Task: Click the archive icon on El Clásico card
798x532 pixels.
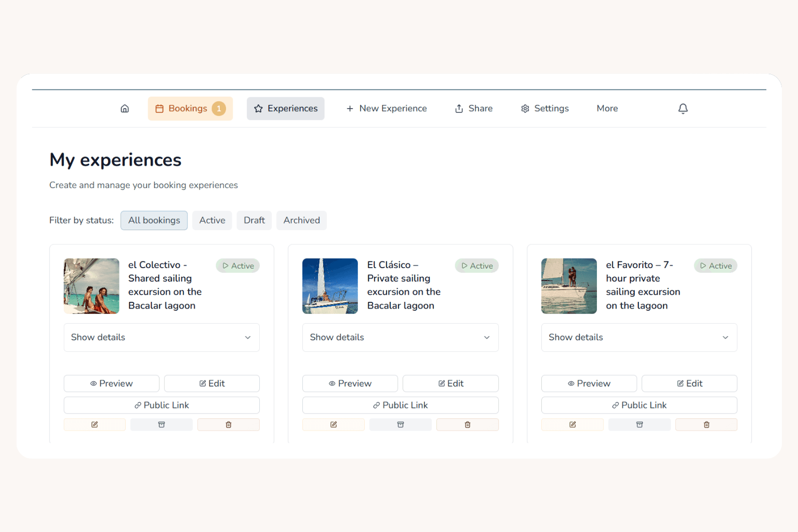Action: tap(400, 424)
